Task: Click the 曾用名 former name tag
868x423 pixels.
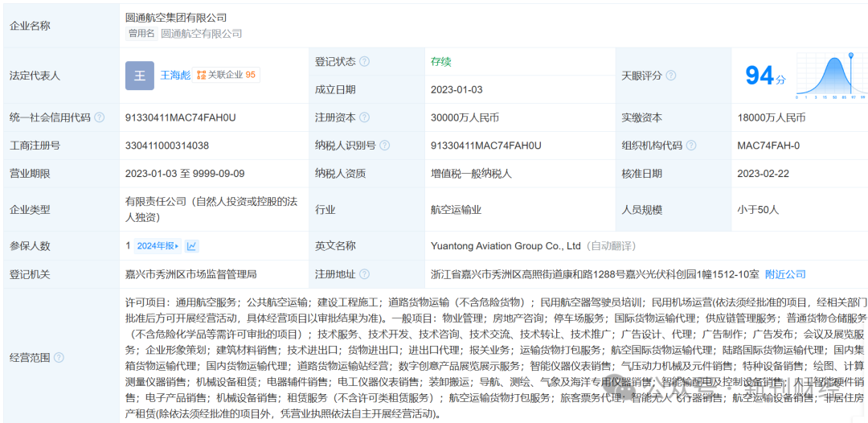Action: (x=141, y=33)
